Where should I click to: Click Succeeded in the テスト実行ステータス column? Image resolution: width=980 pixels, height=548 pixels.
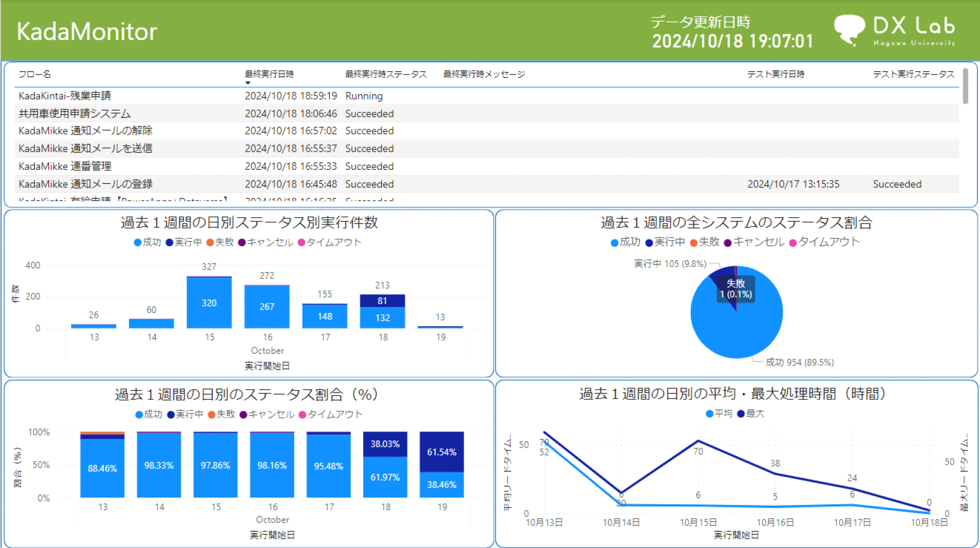point(897,184)
